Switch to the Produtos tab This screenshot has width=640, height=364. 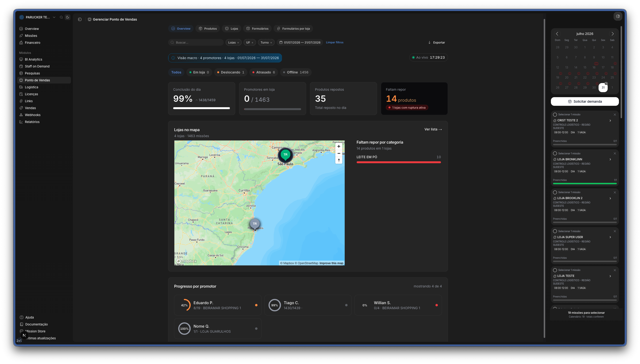coord(208,29)
